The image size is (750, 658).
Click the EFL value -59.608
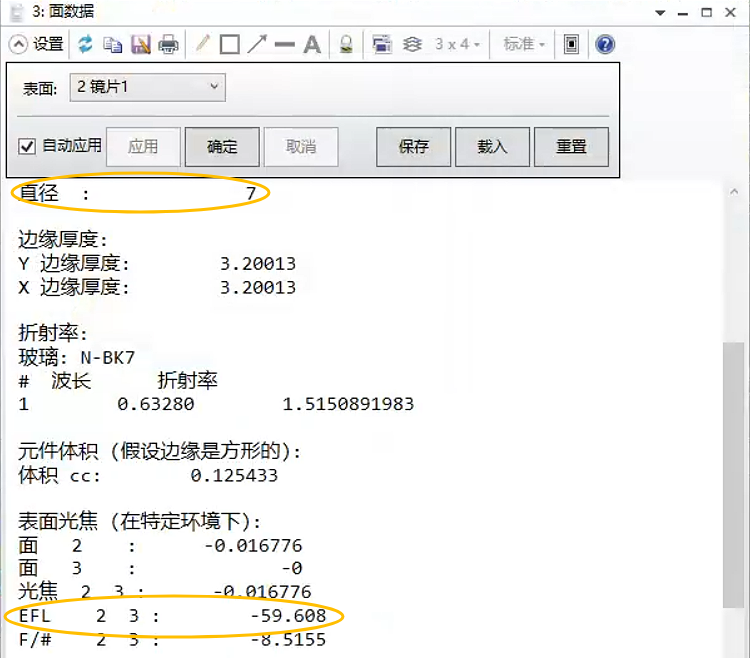(288, 616)
